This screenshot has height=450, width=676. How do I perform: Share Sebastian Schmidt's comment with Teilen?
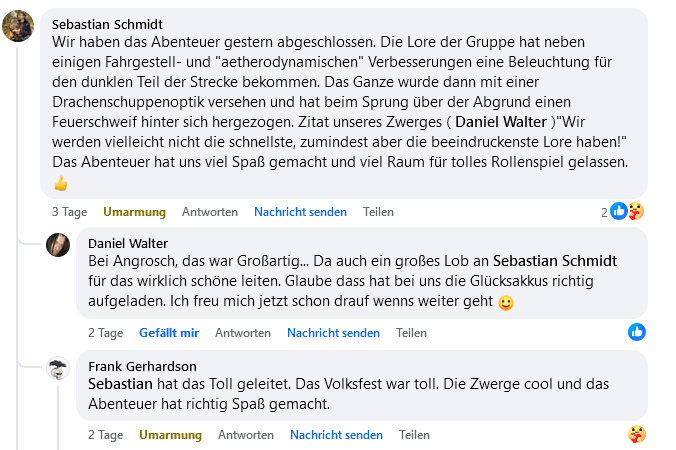click(378, 212)
